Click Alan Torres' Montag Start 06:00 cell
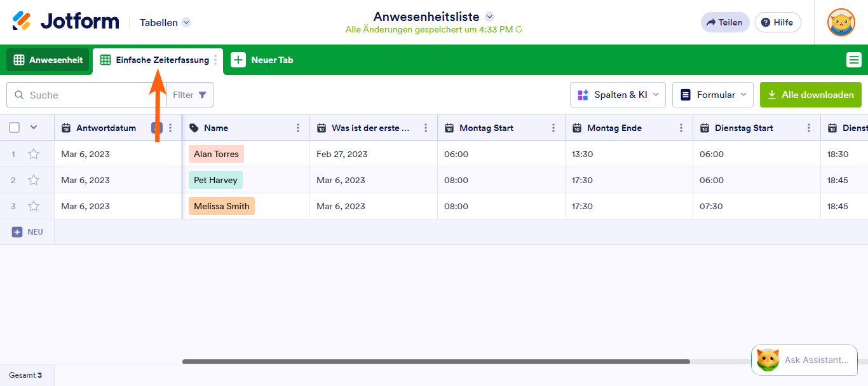Screen dimensions: 868x386 [x=501, y=154]
